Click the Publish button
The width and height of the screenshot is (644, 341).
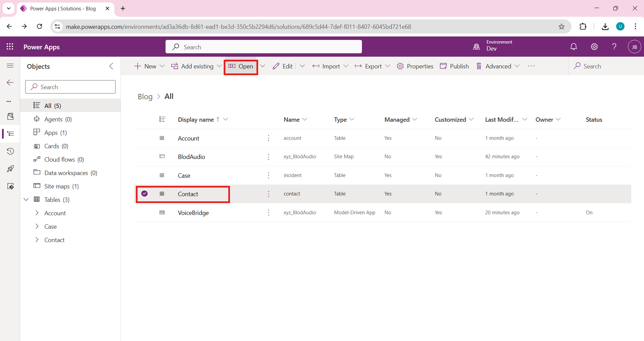point(454,66)
